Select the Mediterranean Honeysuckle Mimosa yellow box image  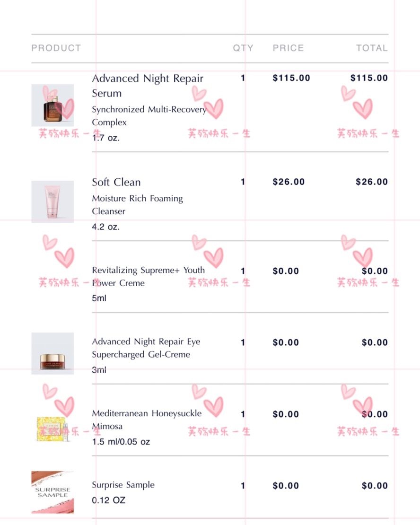tap(52, 429)
